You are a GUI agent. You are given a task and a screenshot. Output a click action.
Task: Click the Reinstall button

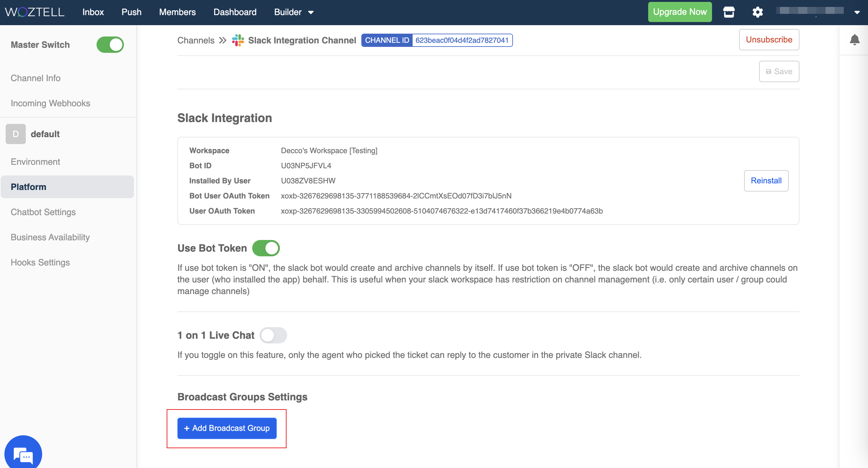tap(766, 181)
